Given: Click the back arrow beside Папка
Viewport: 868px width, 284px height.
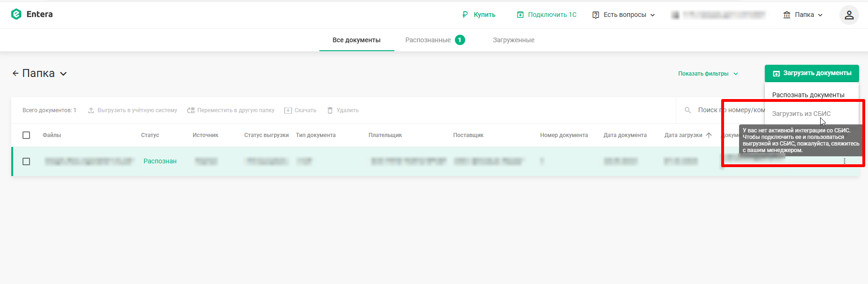Looking at the screenshot, I should pos(15,73).
